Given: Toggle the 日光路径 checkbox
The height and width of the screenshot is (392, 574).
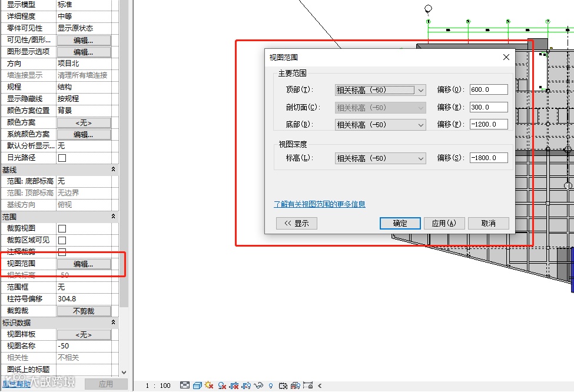Looking at the screenshot, I should (62, 158).
